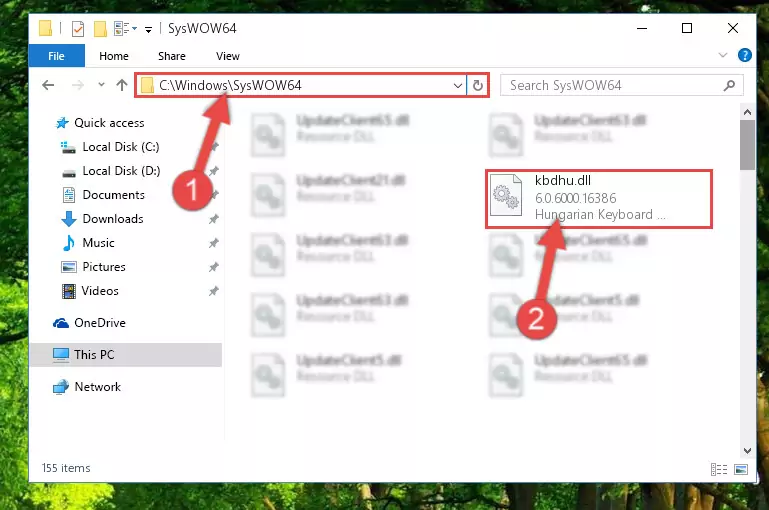Switch to the Share ribbon tab
The height and width of the screenshot is (510, 769).
(x=172, y=56)
